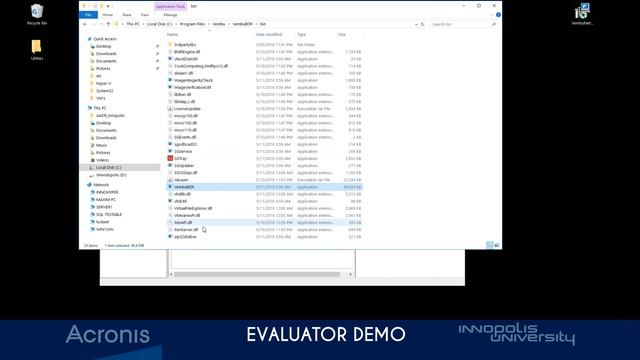
Task: Click the horizontal scrollbar in the background window
Action: coord(257,274)
